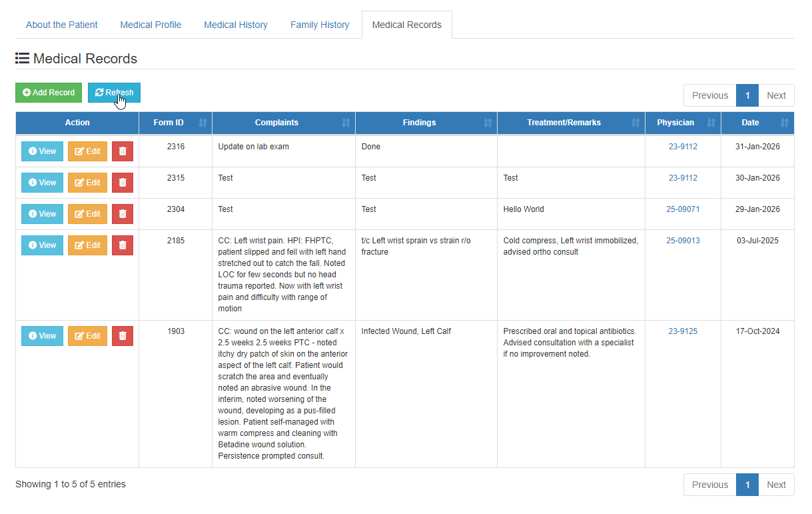Open the About the Patient tab

tap(62, 25)
